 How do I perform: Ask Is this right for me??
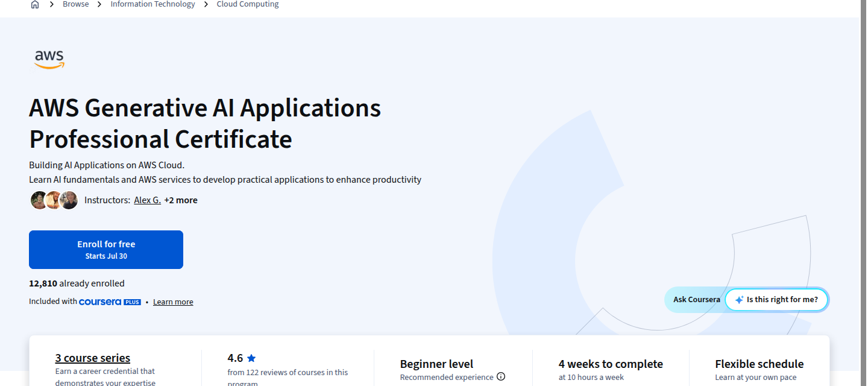[776, 300]
